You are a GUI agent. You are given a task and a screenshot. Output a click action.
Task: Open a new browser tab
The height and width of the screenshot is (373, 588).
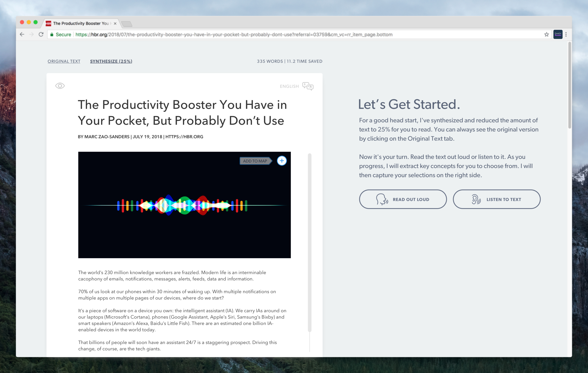click(127, 24)
